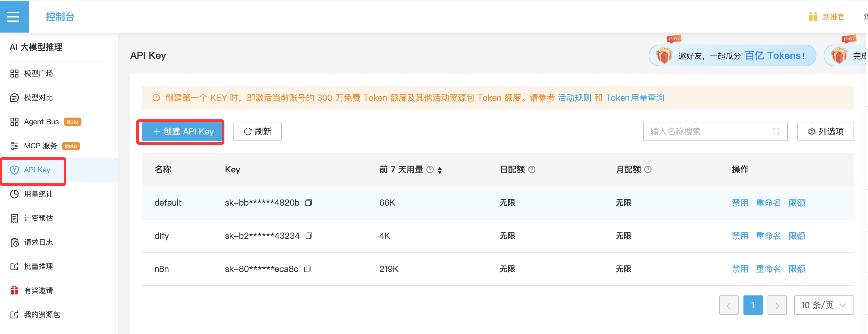Click the search magnifier icon
Image resolution: width=868 pixels, height=334 pixels.
pos(776,131)
